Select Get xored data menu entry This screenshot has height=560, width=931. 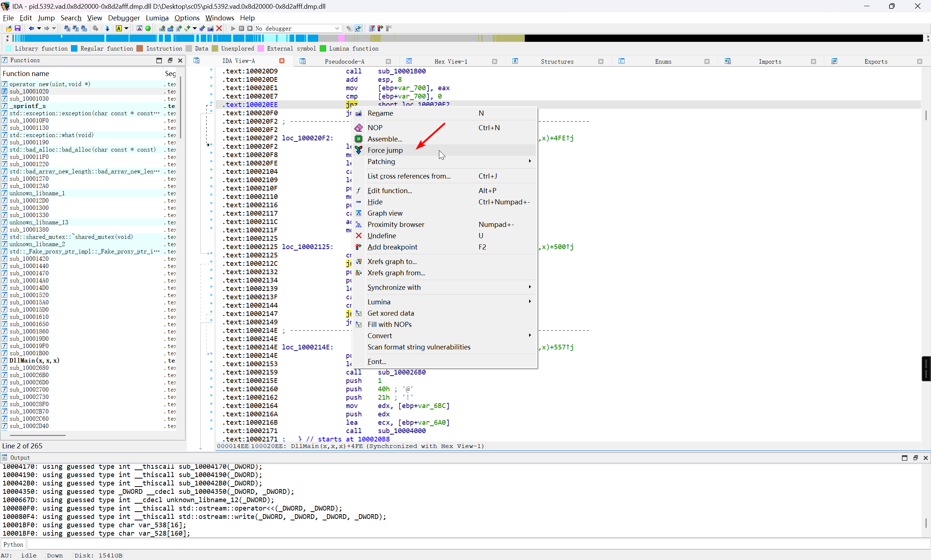(444, 313)
